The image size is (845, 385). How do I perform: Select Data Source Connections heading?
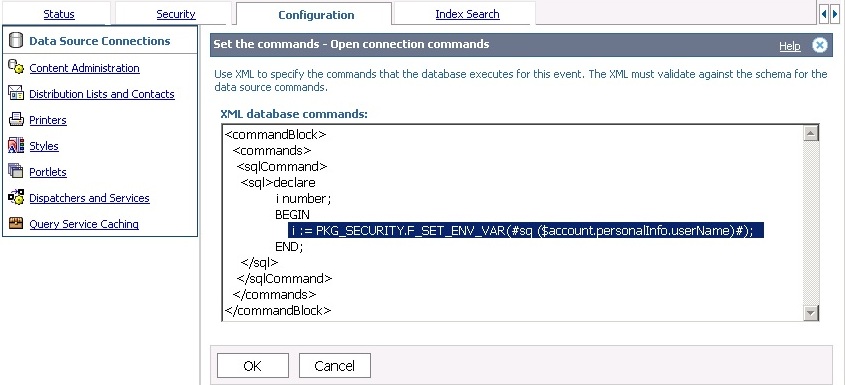click(x=100, y=41)
